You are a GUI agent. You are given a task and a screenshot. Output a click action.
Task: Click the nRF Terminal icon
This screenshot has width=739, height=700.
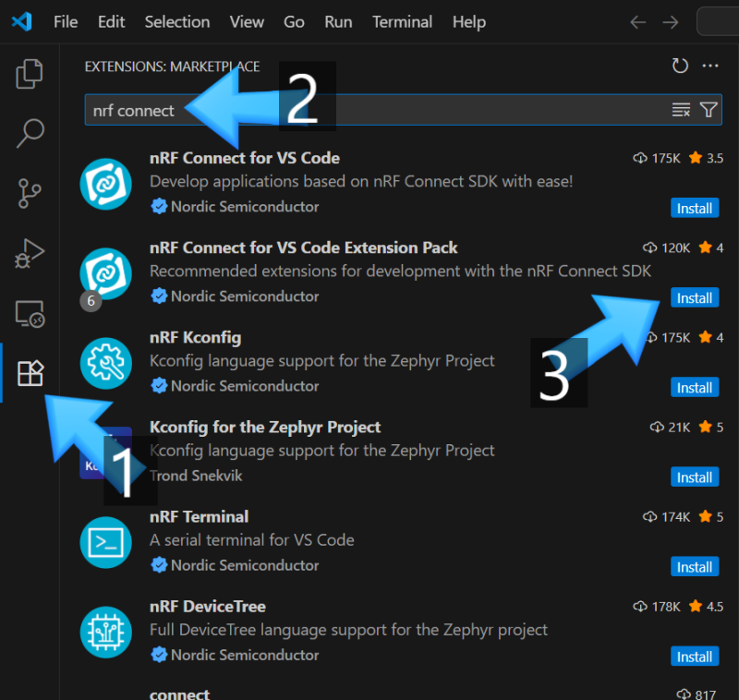click(105, 543)
